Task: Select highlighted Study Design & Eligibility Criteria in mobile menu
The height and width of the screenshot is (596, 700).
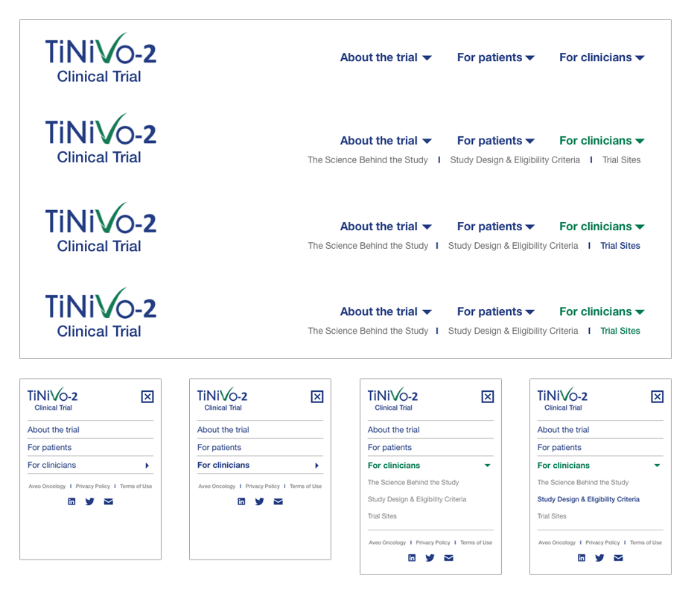Action: (x=588, y=499)
